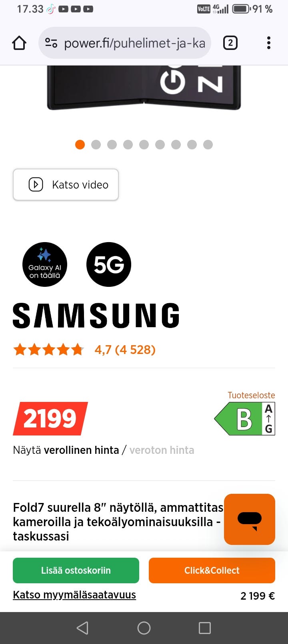Choose the Click&Collect button

(x=212, y=570)
